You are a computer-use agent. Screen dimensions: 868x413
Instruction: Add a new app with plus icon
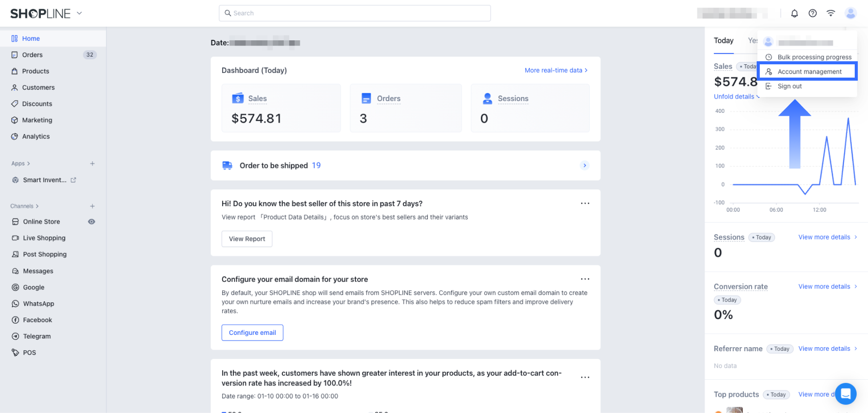tap(92, 164)
